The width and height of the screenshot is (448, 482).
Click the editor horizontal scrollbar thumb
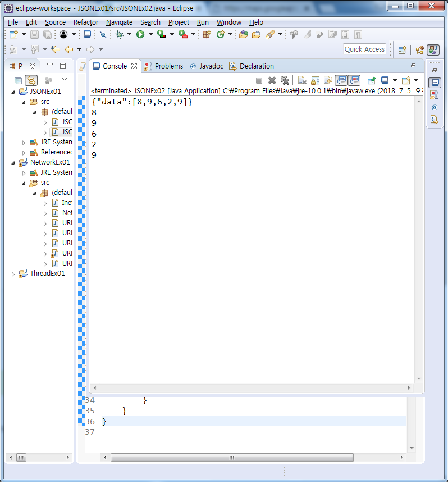(x=232, y=457)
